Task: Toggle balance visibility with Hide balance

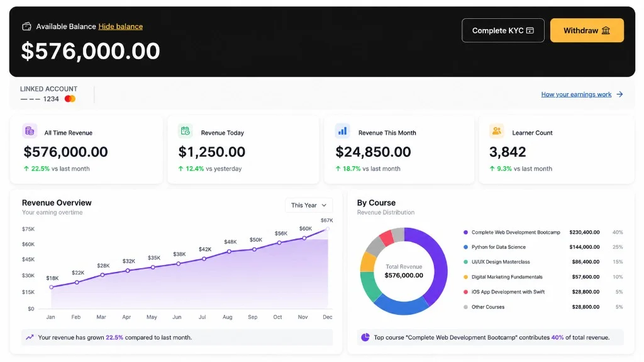Action: [121, 26]
